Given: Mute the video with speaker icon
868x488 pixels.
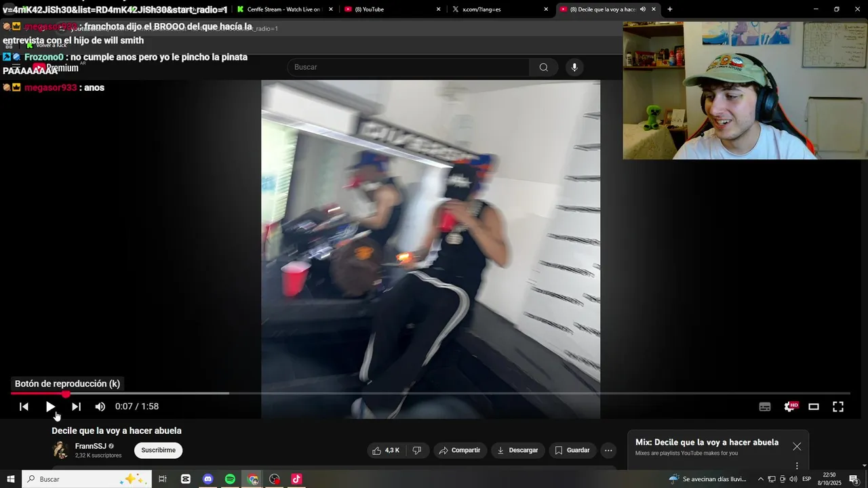Looking at the screenshot, I should pos(100,407).
